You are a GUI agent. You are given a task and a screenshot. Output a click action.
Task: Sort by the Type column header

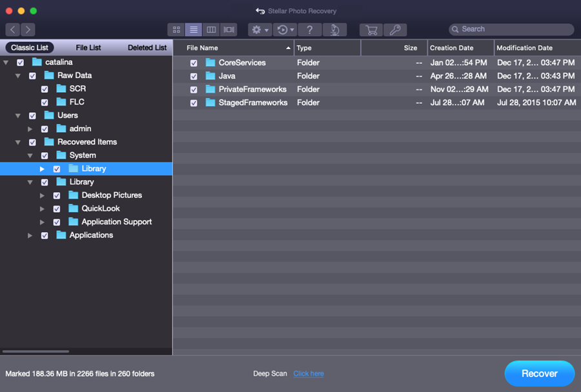click(x=327, y=48)
